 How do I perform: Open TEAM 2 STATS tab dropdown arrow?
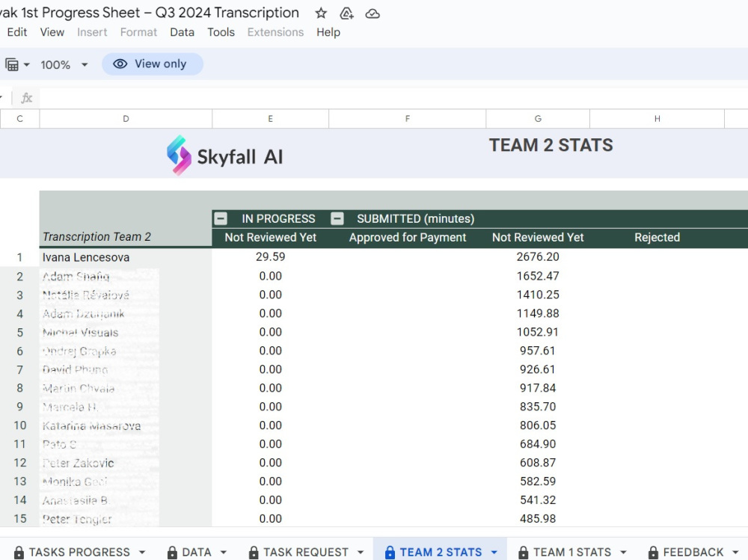tap(494, 553)
